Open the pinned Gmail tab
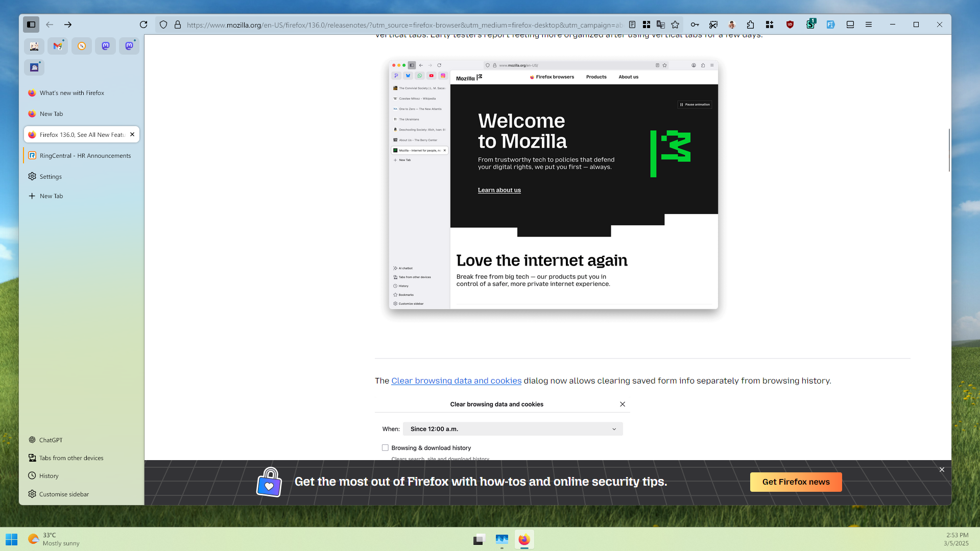The height and width of the screenshot is (551, 980). (58, 46)
